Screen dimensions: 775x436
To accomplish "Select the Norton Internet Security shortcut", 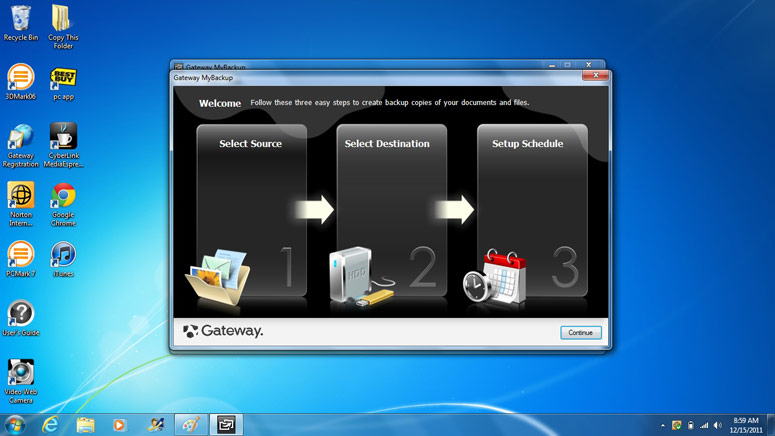I will click(21, 204).
